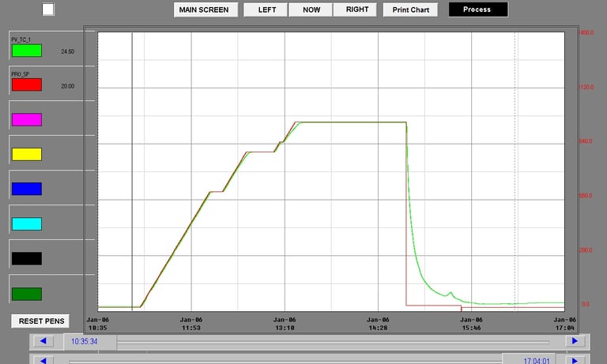Shift the chart with the RIGHT button
This screenshot has height=364, width=607.
355,9
